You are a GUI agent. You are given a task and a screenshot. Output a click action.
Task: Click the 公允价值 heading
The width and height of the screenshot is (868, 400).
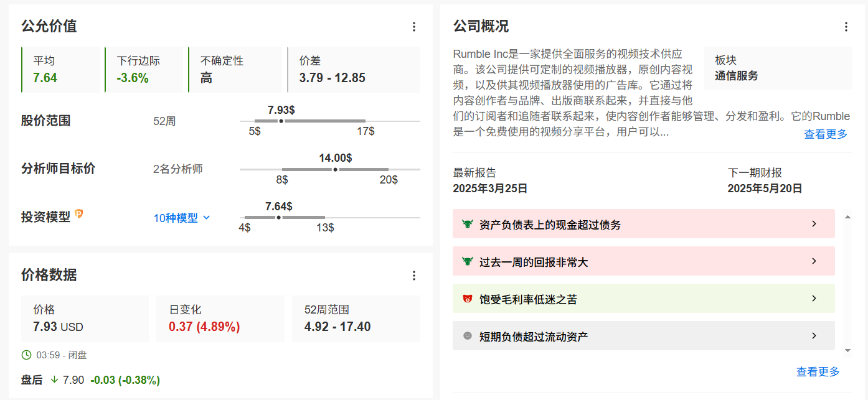pos(49,26)
